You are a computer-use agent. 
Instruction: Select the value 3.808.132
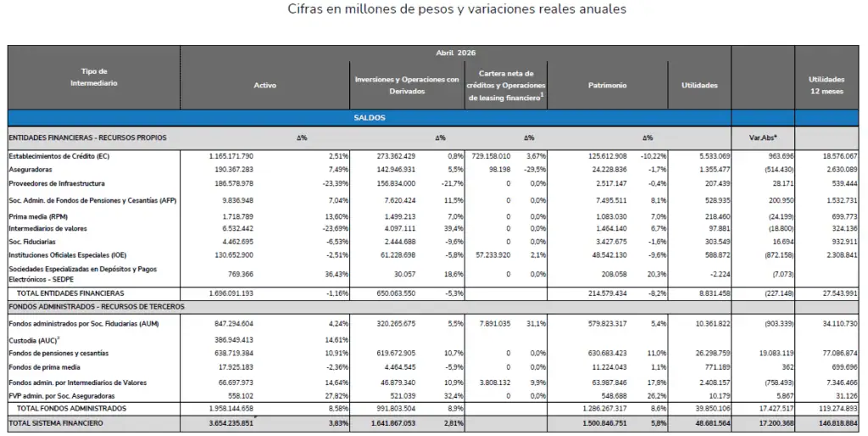pyautogui.click(x=495, y=383)
